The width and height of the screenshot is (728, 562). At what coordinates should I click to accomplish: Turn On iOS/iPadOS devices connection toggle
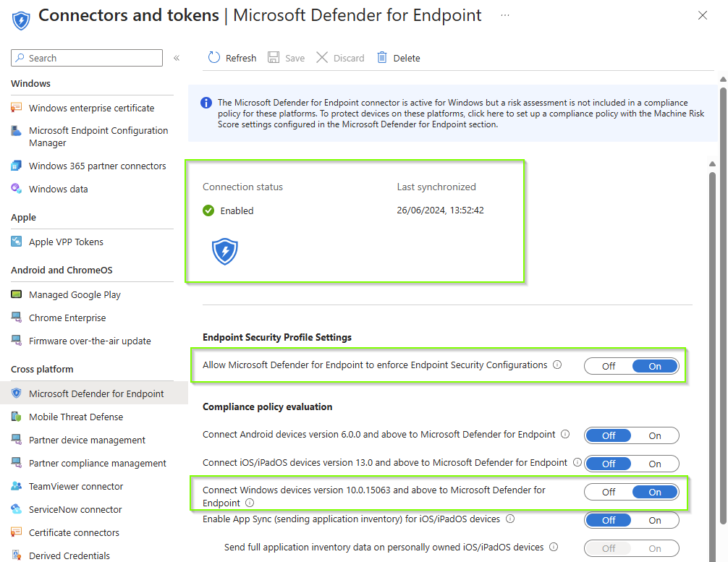coord(655,464)
